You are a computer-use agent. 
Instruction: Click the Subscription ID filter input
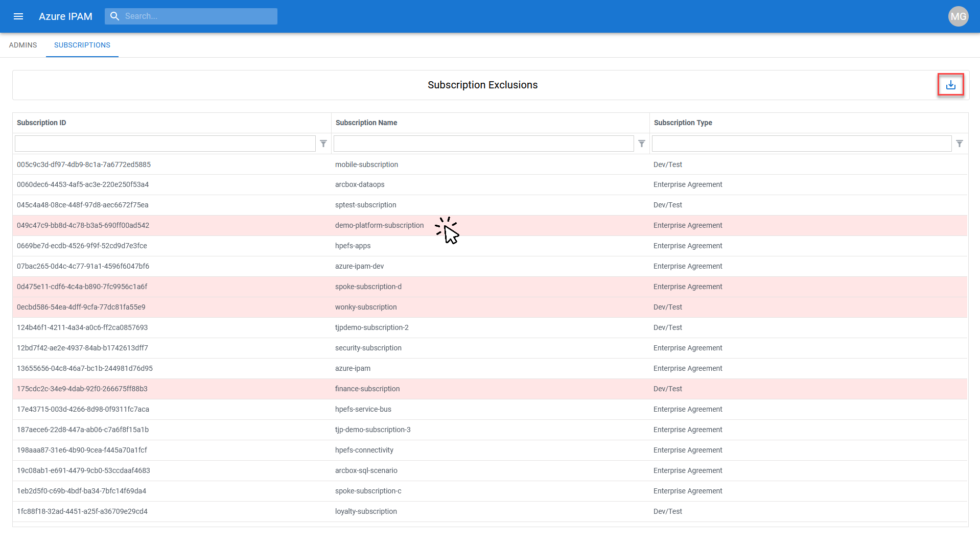coord(165,144)
